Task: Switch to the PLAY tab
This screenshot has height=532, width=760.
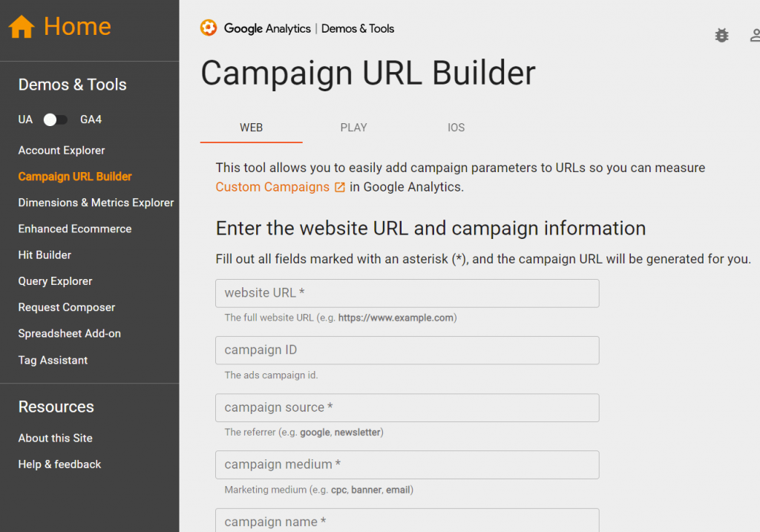Action: click(x=353, y=127)
